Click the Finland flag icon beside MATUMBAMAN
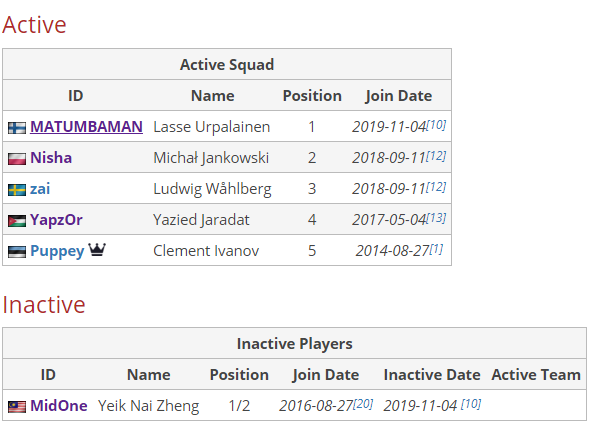 [17, 128]
